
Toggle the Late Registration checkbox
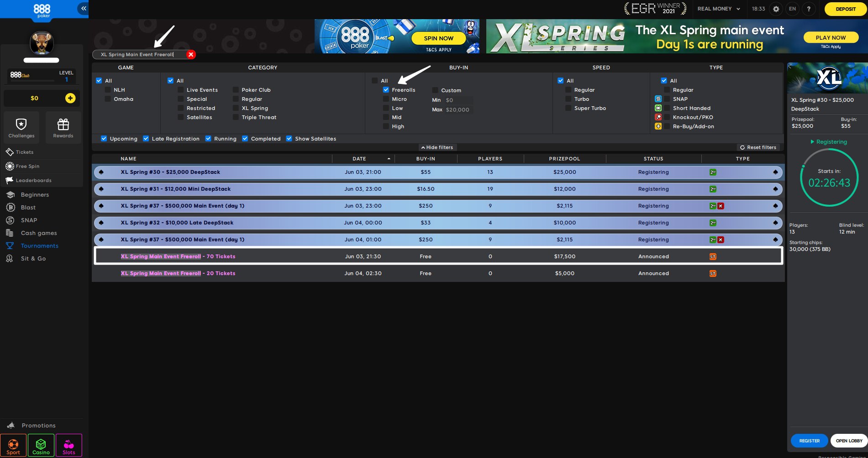pos(146,139)
